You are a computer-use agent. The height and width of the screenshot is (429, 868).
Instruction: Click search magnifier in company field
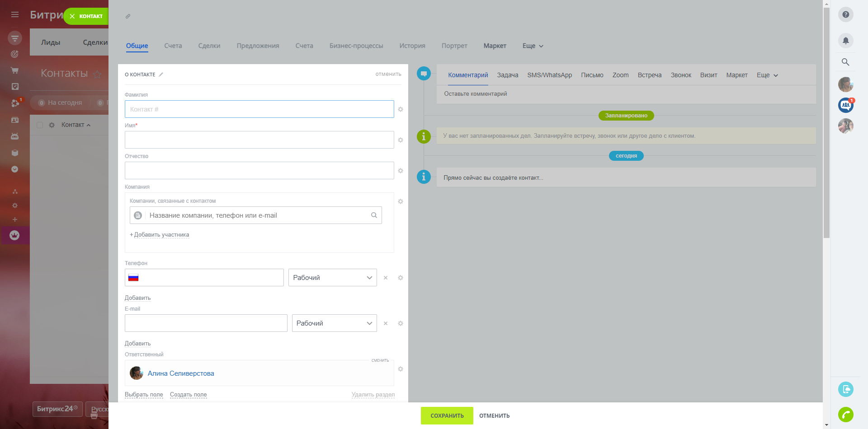(x=374, y=215)
